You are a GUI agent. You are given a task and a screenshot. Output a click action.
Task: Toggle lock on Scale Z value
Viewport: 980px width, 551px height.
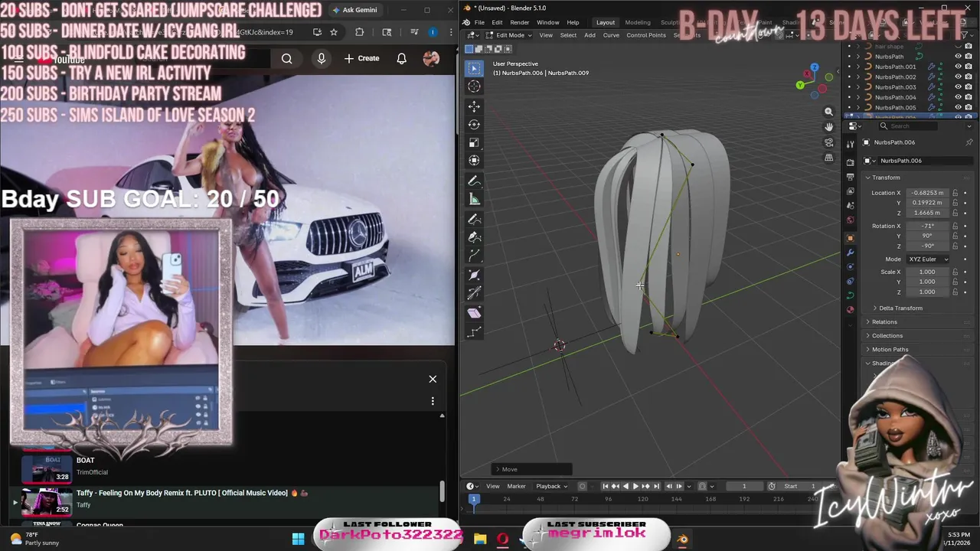(956, 292)
